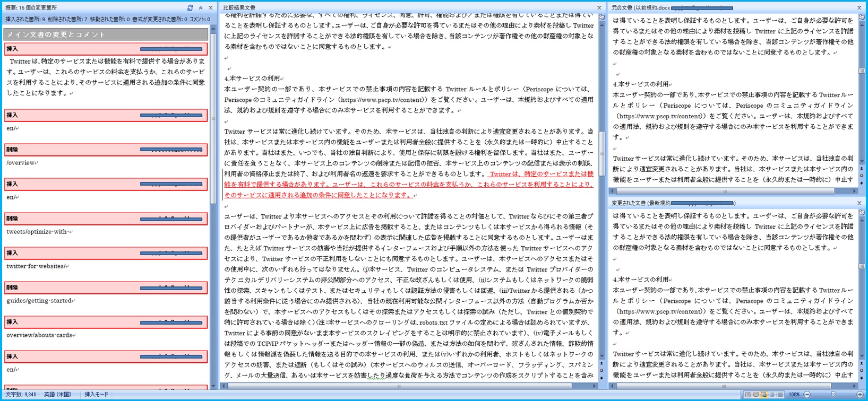Click 元の文書 horizontal scrollbar thumb
Viewport: 868px width, 401px height.
(725, 191)
